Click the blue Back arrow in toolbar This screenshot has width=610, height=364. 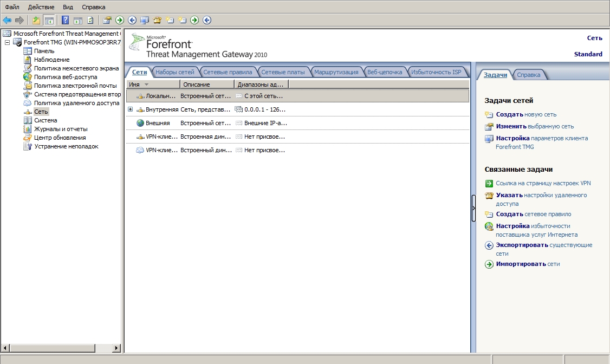click(7, 20)
